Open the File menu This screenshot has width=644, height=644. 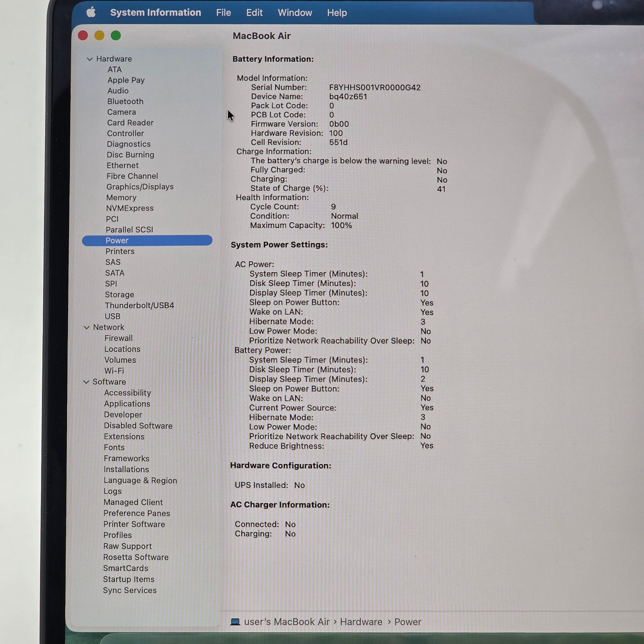pos(223,12)
